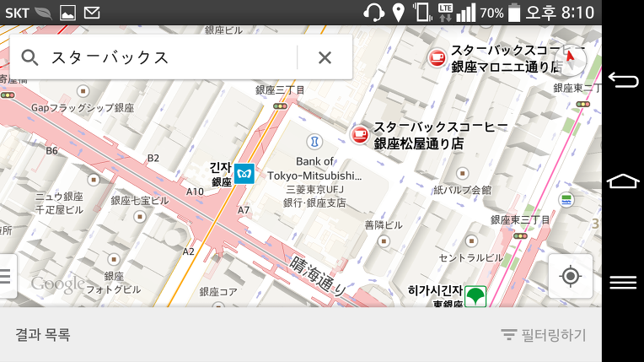Tap the B2 subway exit label

[x=153, y=158]
